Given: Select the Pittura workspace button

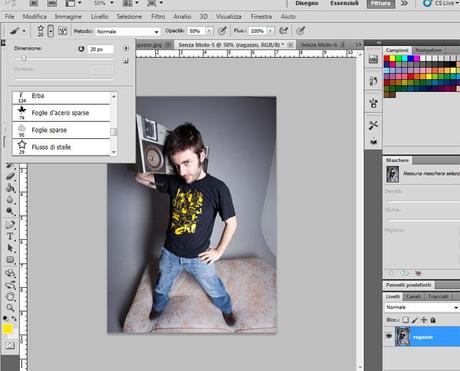Looking at the screenshot, I should coord(381,3).
